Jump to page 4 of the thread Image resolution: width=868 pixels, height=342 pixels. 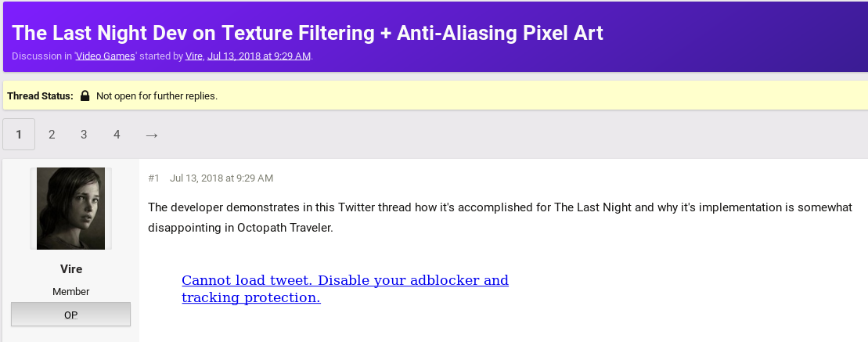(x=117, y=135)
